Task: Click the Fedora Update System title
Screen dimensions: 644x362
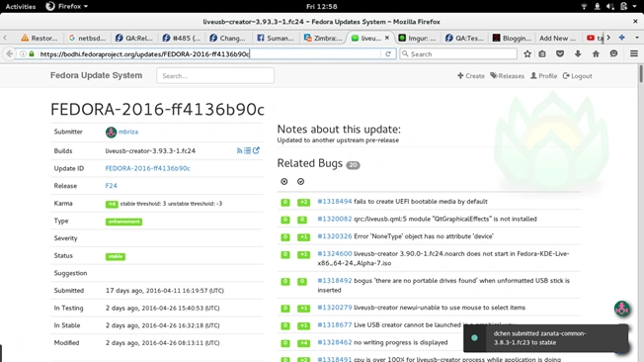Action: (x=96, y=75)
